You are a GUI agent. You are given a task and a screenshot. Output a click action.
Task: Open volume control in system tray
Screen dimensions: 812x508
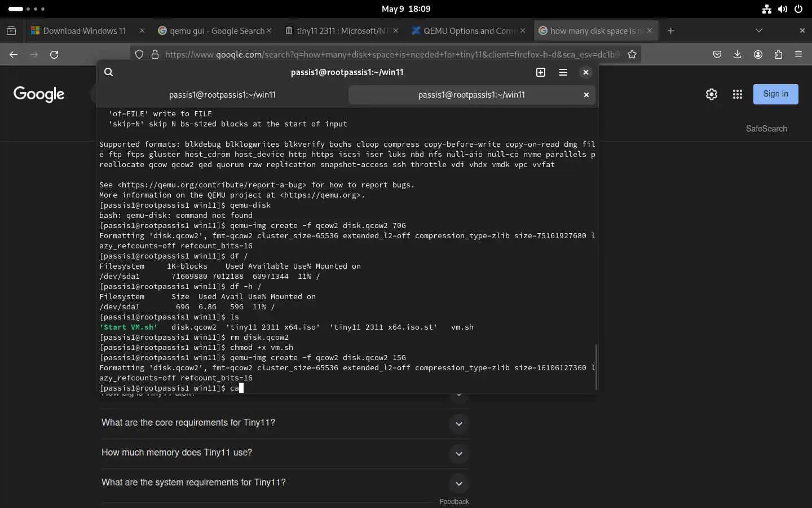(783, 9)
